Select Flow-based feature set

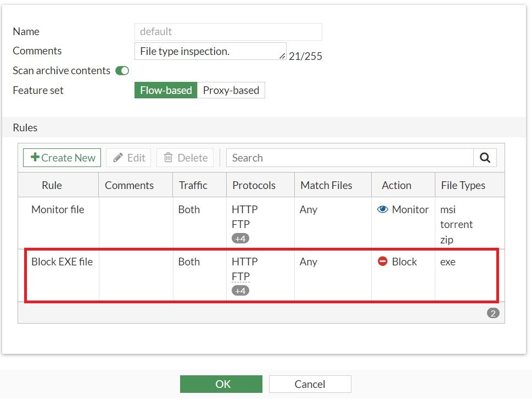[166, 90]
